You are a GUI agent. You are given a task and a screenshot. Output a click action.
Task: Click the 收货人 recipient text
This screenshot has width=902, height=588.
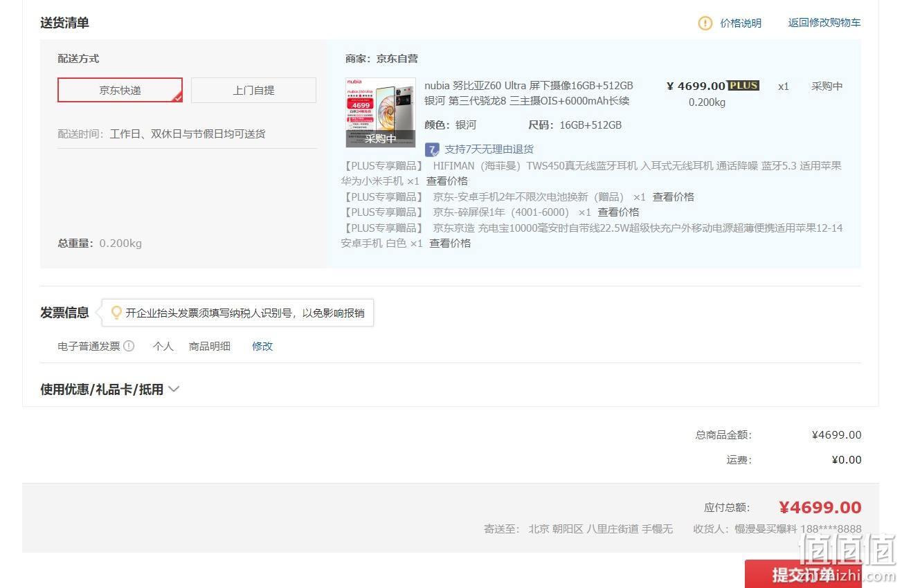coord(777,529)
